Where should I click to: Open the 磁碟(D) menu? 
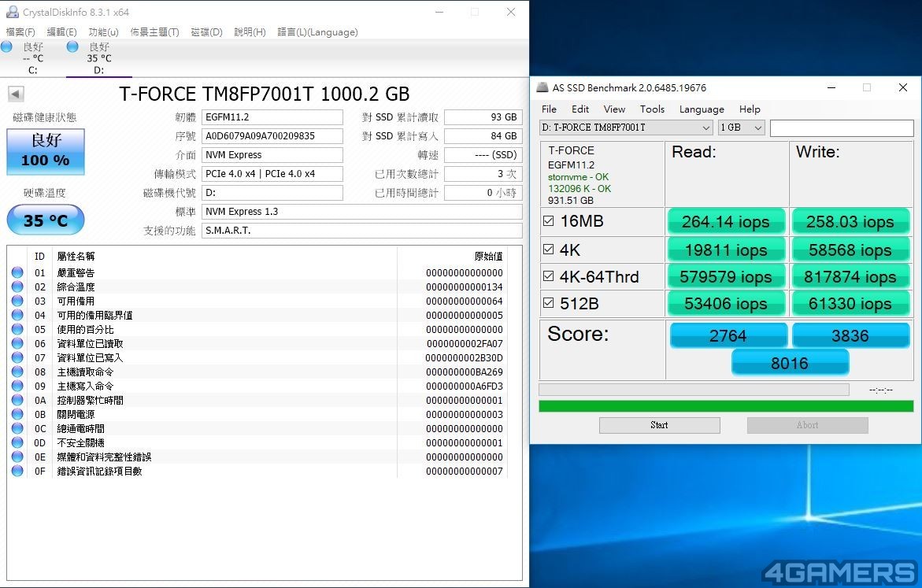tap(206, 31)
